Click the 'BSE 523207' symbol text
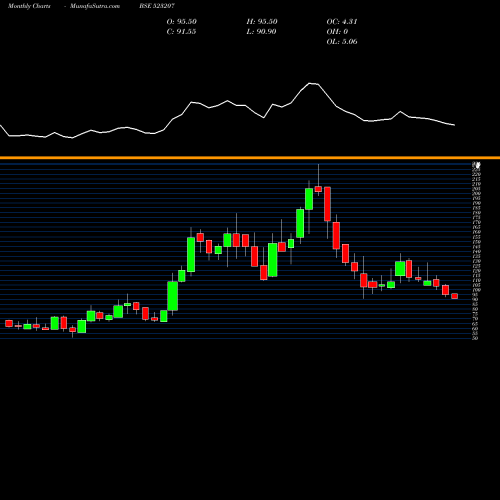Screen dimensions: 500x500 [x=157, y=6]
